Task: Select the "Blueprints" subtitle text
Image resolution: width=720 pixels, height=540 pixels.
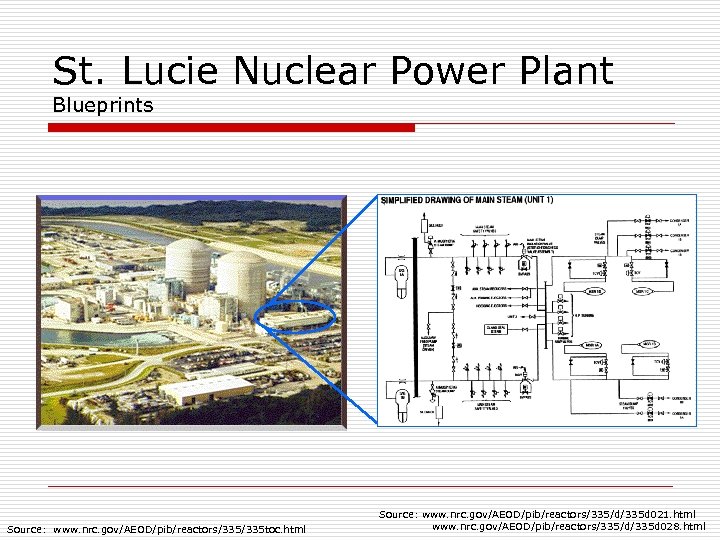Action: [x=103, y=105]
